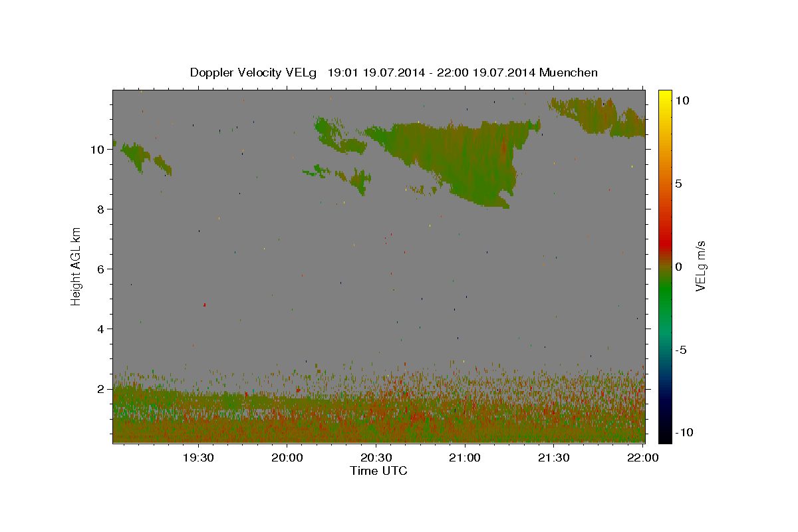Click the 'Muenchen' station name in title
This screenshot has width=798, height=532.
coord(569,72)
